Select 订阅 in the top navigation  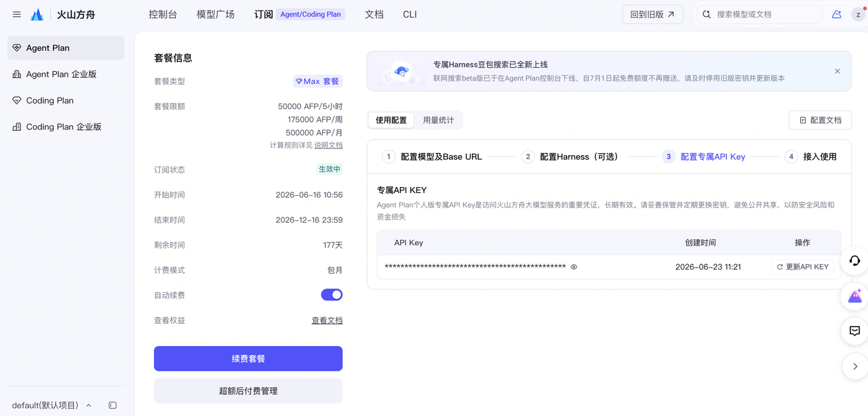click(263, 14)
